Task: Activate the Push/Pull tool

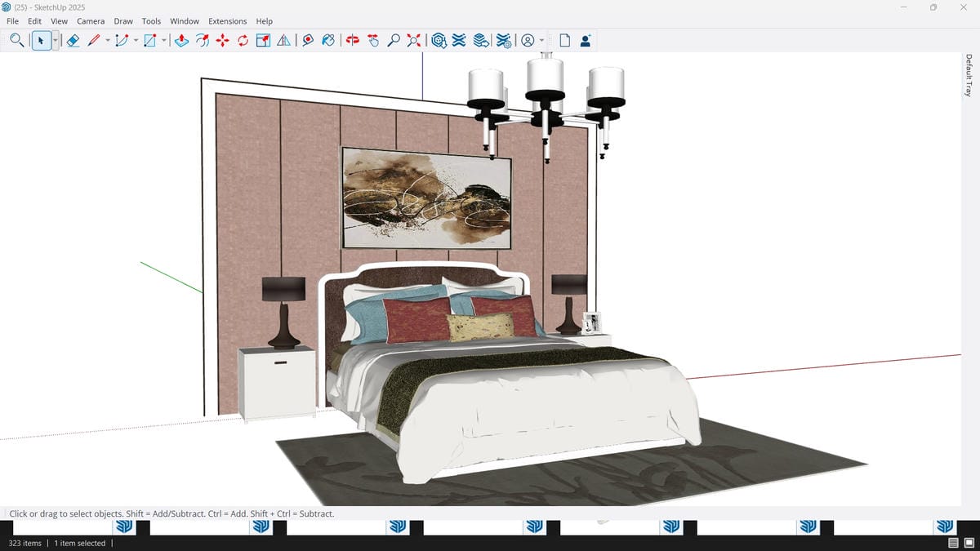Action: tap(182, 40)
